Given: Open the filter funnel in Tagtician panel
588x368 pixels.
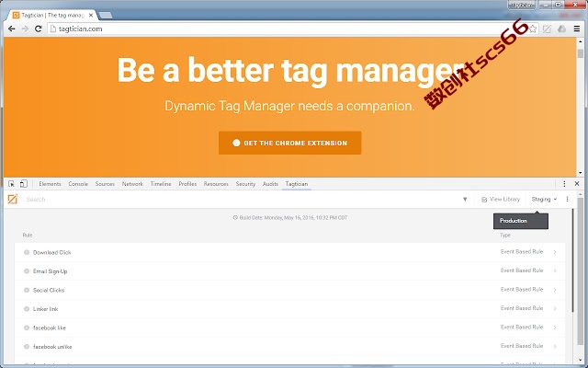Looking at the screenshot, I should pyautogui.click(x=465, y=199).
